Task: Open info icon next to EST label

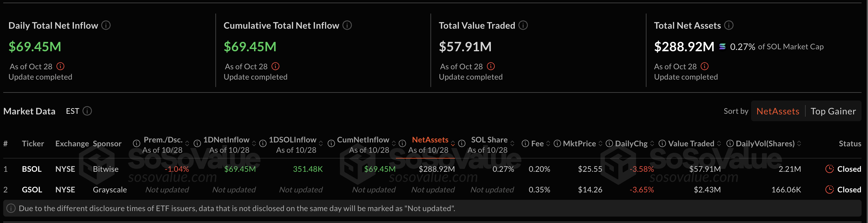Action: 87,111
